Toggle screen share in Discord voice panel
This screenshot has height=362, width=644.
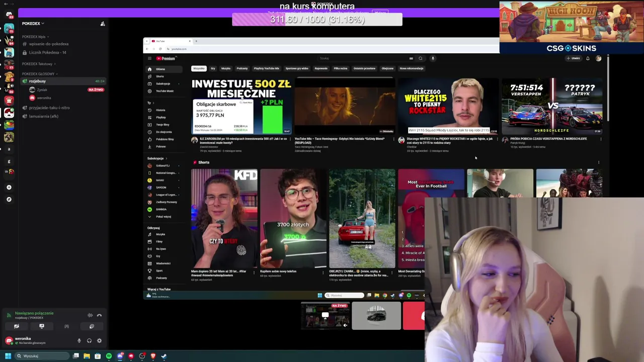click(x=42, y=326)
